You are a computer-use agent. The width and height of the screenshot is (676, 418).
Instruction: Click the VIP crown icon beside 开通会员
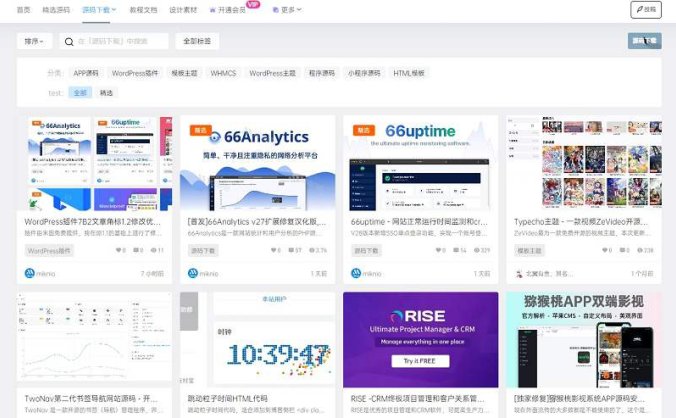(213, 9)
